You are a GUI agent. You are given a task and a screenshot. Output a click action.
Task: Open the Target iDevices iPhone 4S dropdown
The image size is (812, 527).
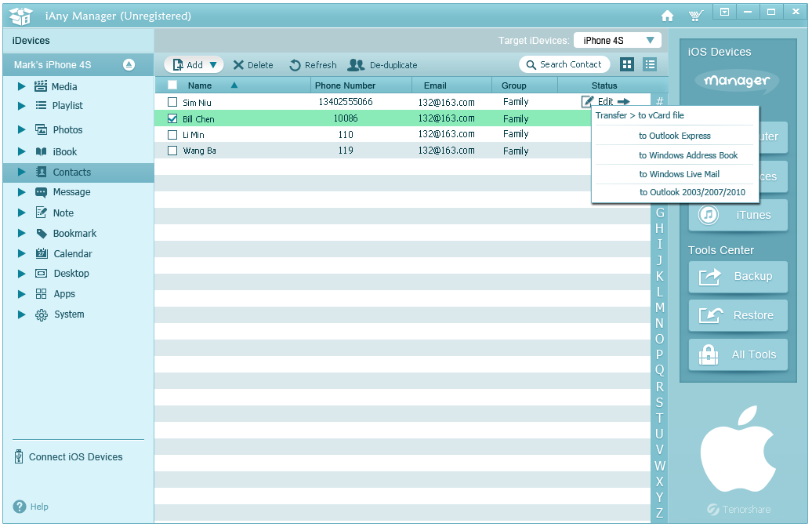pos(618,41)
